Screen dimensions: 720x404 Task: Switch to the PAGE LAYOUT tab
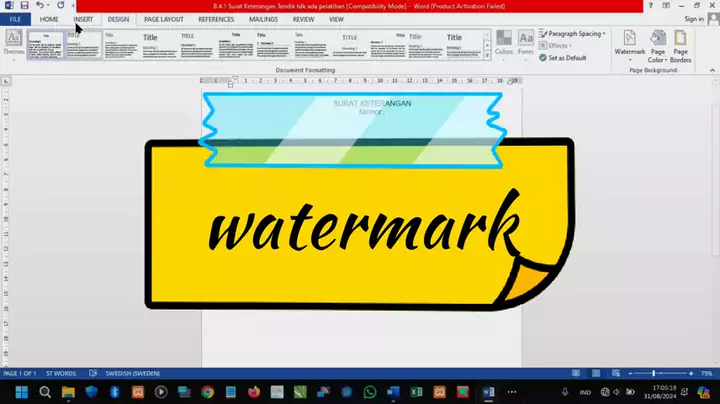click(x=163, y=19)
